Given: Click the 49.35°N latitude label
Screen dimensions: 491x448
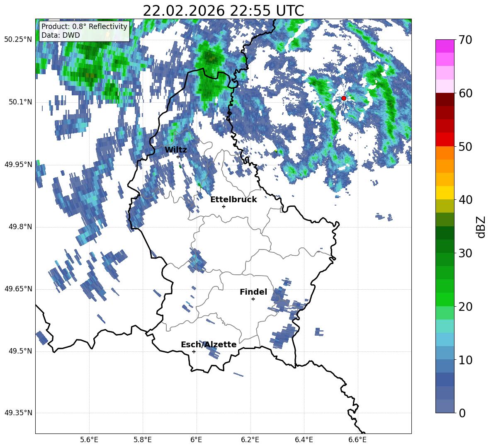Looking at the screenshot, I should (18, 413).
